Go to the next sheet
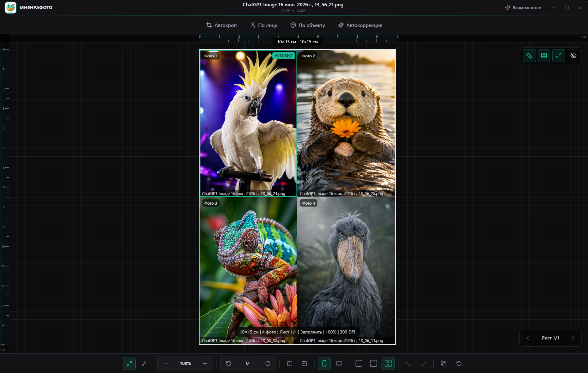The height and width of the screenshot is (373, 588). click(x=573, y=338)
